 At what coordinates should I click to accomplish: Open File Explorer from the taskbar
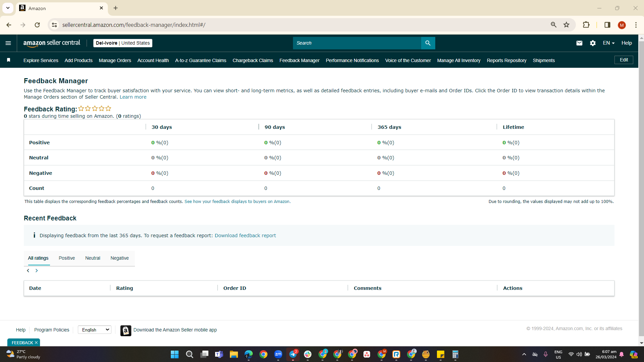pyautogui.click(x=234, y=354)
